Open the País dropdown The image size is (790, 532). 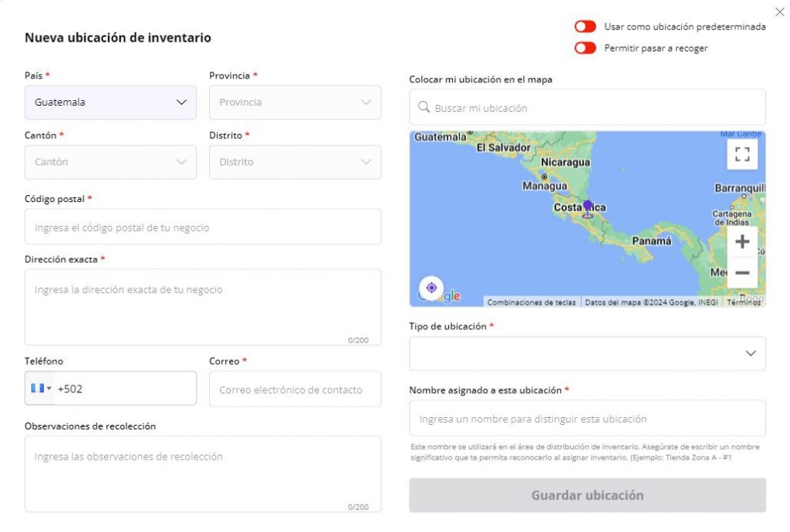click(110, 101)
